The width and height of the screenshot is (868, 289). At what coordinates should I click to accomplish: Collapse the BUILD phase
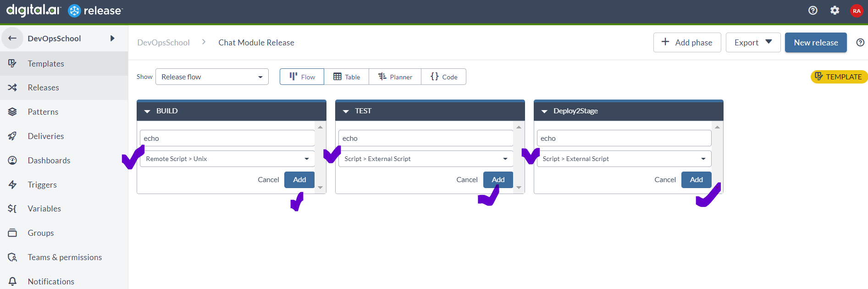147,111
